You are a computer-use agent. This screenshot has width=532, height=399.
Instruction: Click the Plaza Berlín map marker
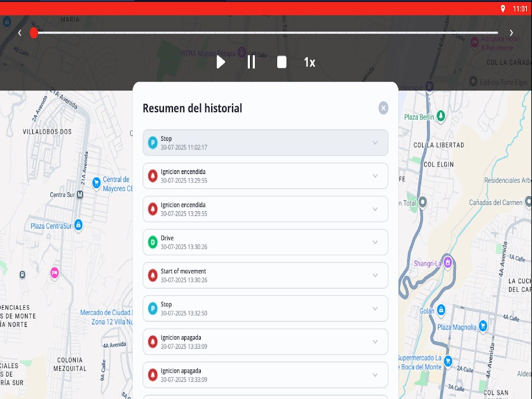tap(441, 116)
